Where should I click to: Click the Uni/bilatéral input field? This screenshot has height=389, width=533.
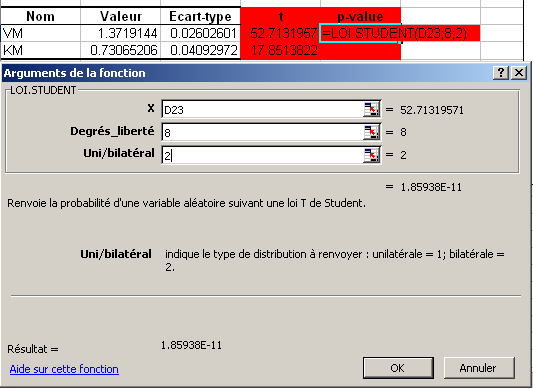tap(262, 155)
